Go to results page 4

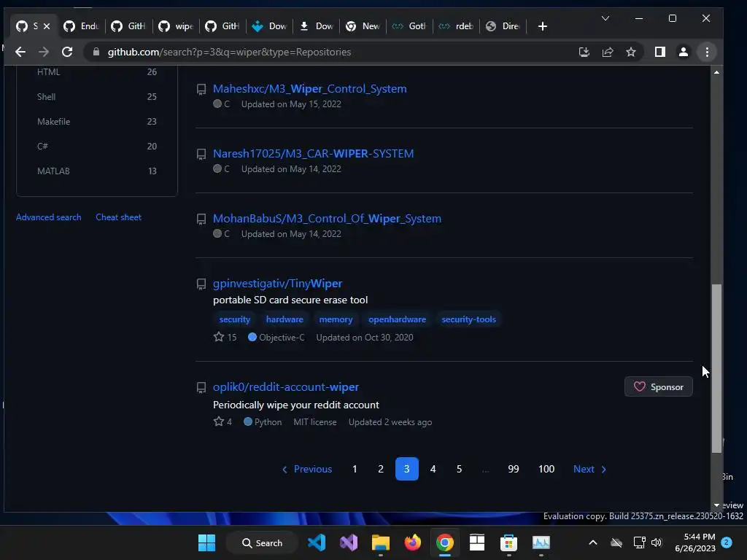click(x=433, y=469)
